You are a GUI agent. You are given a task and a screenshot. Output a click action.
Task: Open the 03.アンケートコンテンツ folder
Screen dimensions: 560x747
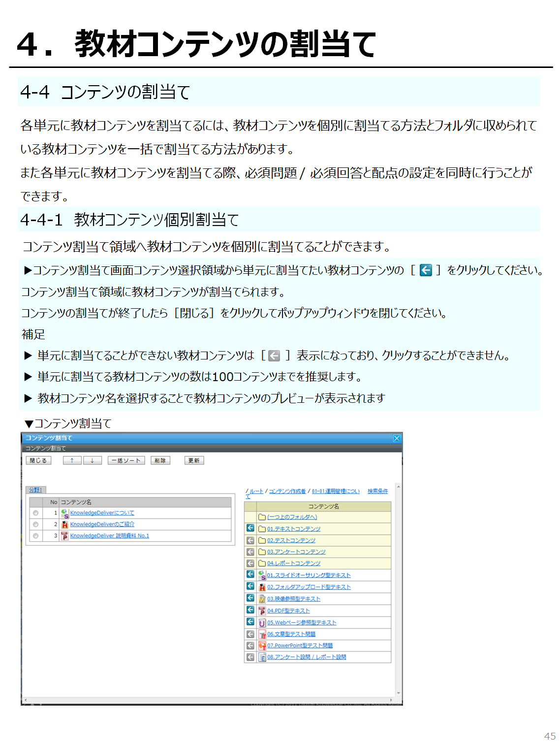click(x=296, y=552)
